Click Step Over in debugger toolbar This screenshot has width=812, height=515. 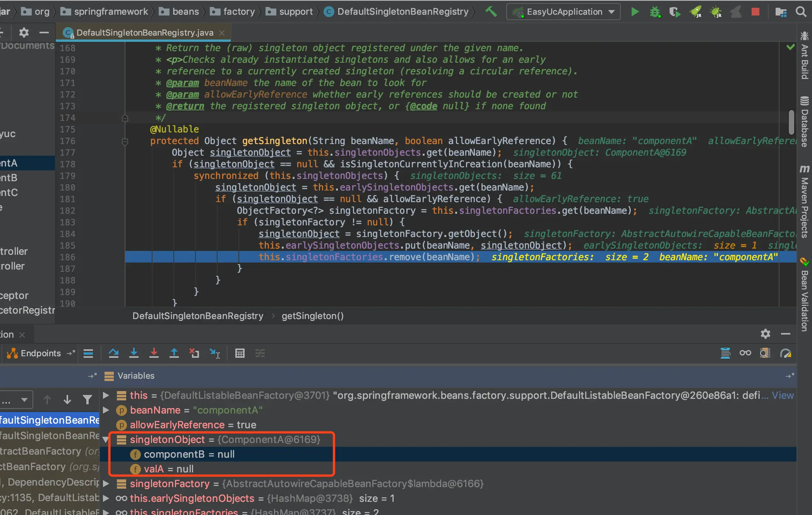point(113,353)
